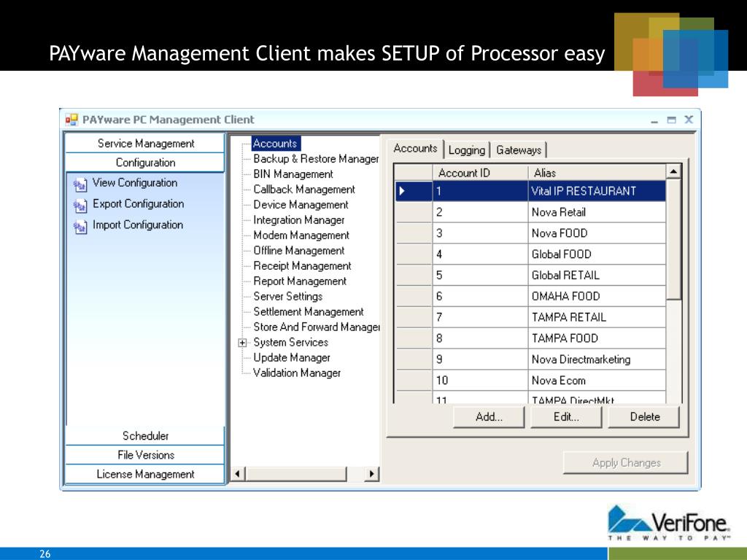Click Account ID cell 7
The height and width of the screenshot is (560, 747).
[x=480, y=316]
